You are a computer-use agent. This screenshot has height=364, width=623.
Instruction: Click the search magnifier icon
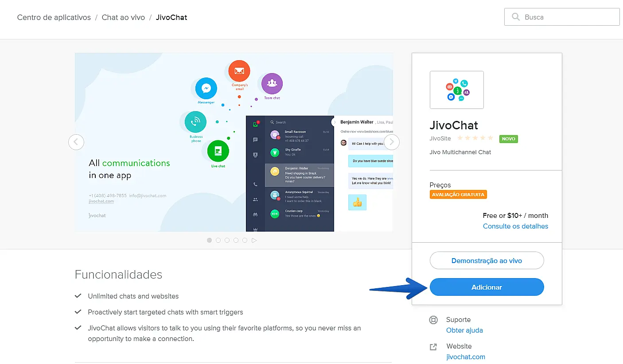tap(515, 17)
